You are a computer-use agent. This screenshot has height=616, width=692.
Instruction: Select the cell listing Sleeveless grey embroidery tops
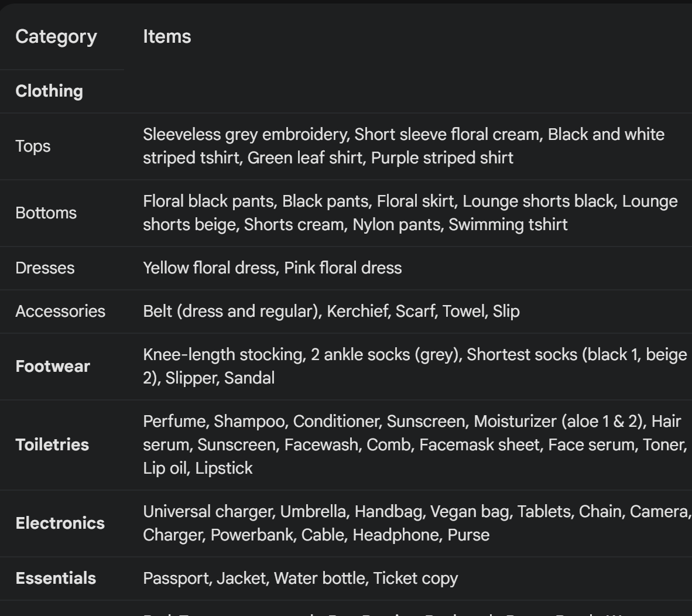[x=403, y=146]
